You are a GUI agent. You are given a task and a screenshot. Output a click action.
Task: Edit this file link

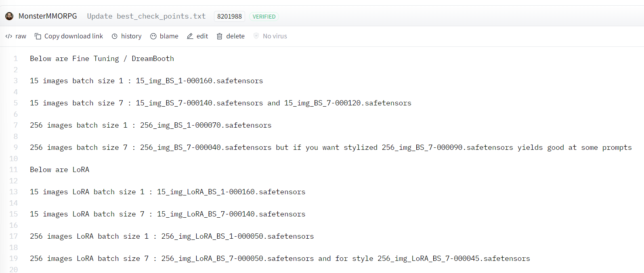(202, 36)
